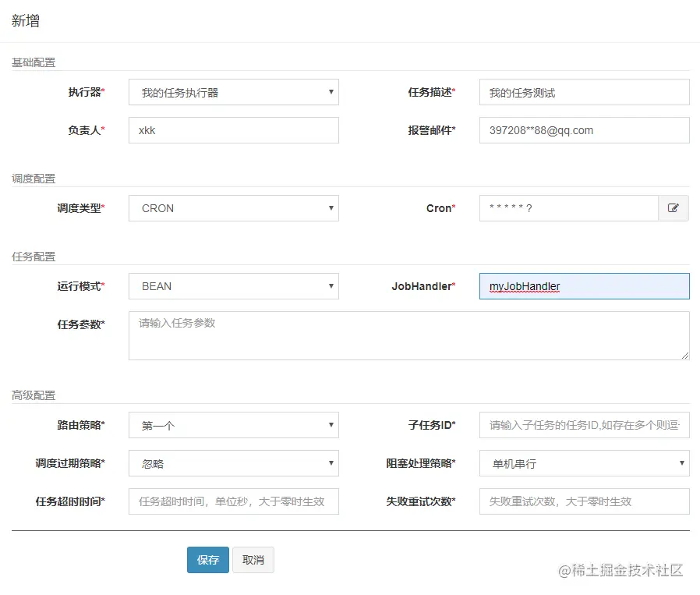The image size is (700, 595).
Task: Click the Cron field label
Action: pyautogui.click(x=440, y=208)
